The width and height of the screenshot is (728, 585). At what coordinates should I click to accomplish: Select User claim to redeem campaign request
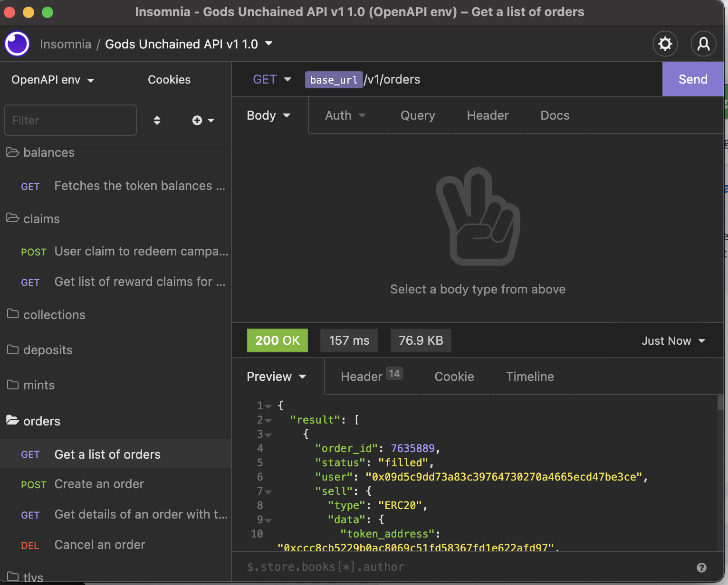pyautogui.click(x=115, y=252)
